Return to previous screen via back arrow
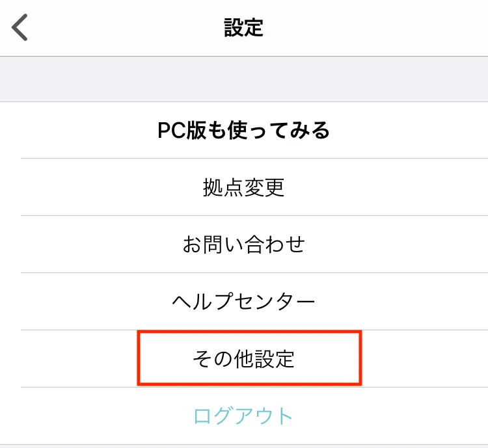 [x=20, y=28]
